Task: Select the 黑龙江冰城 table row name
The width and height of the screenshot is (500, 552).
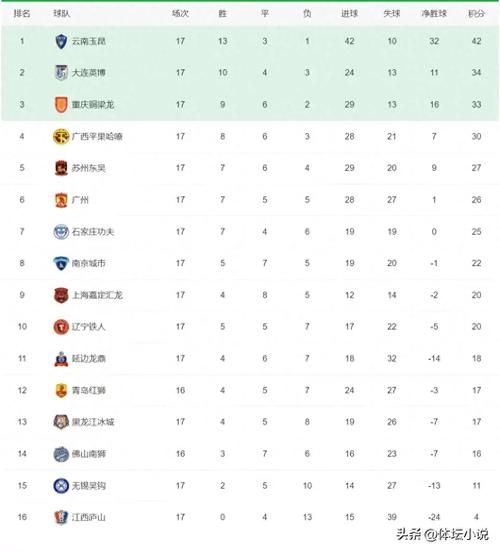Action: 93,422
